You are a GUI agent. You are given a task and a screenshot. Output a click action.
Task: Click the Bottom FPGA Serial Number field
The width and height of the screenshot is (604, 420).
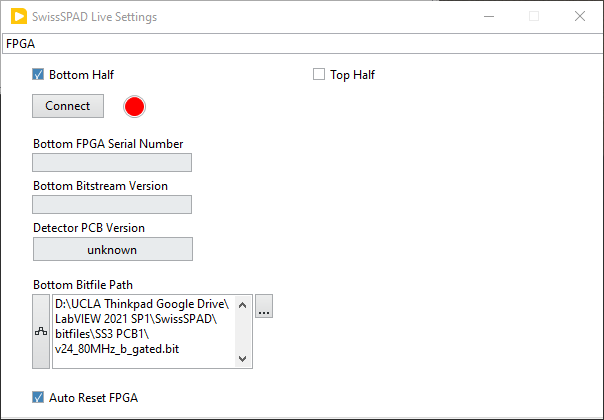point(112,163)
